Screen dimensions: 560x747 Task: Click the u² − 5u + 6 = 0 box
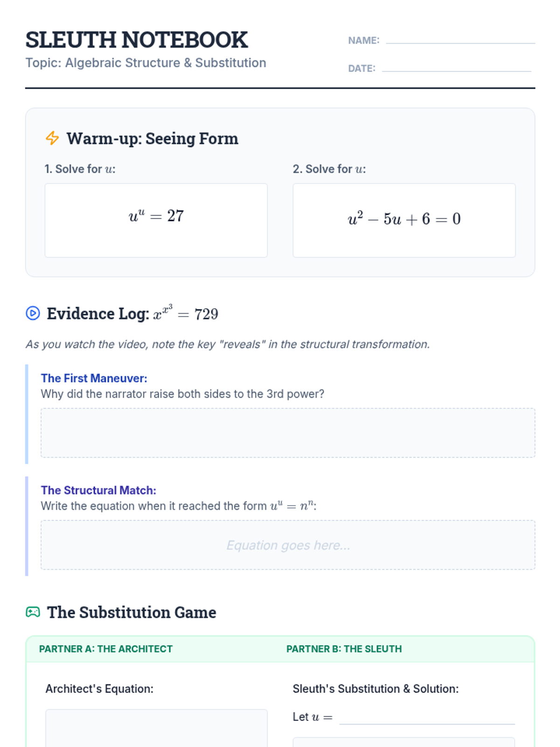(404, 220)
